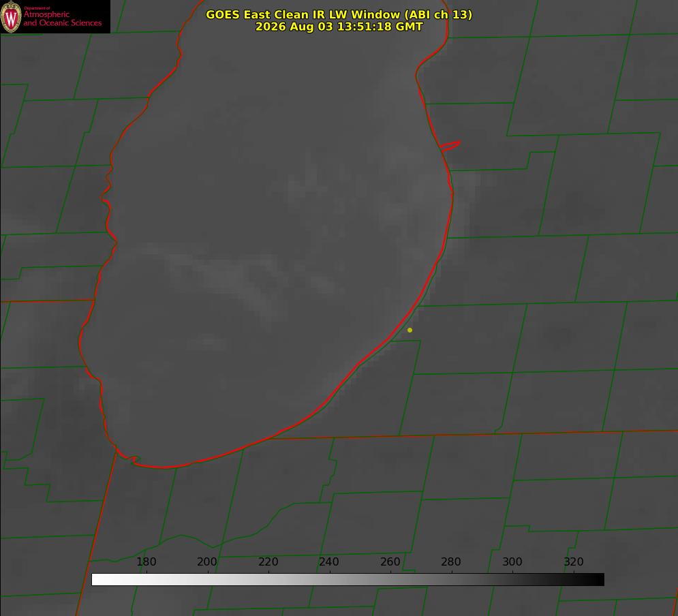Viewport: 678px width, 616px height.
Task: Click the 220 colorbar label
Action: tap(268, 561)
